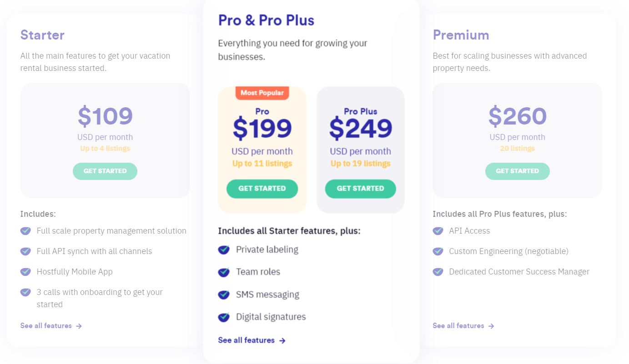
Task: Click checkmark beside Full API synch item
Action: [x=25, y=251]
